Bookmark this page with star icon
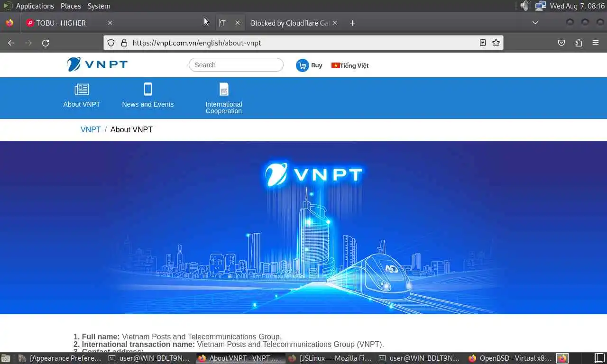The image size is (607, 364). (496, 43)
